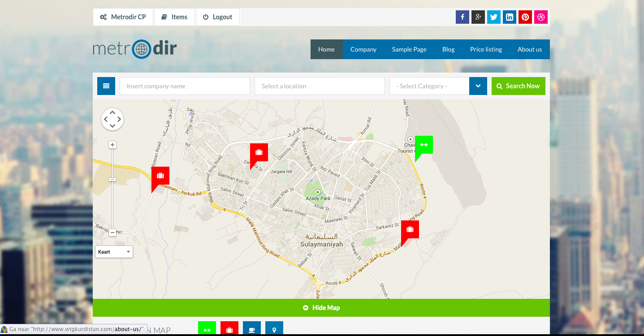
Task: Open the About us menu item
Action: pyautogui.click(x=530, y=49)
